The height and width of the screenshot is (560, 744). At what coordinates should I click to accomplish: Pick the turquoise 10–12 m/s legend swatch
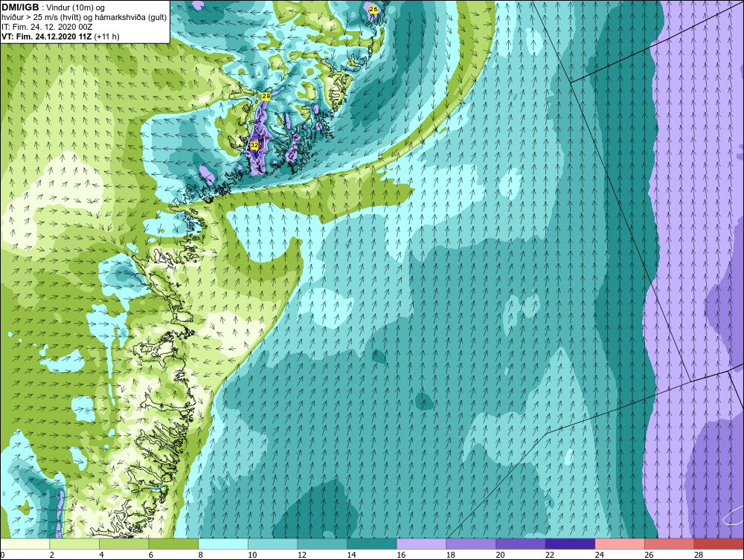pos(272,544)
